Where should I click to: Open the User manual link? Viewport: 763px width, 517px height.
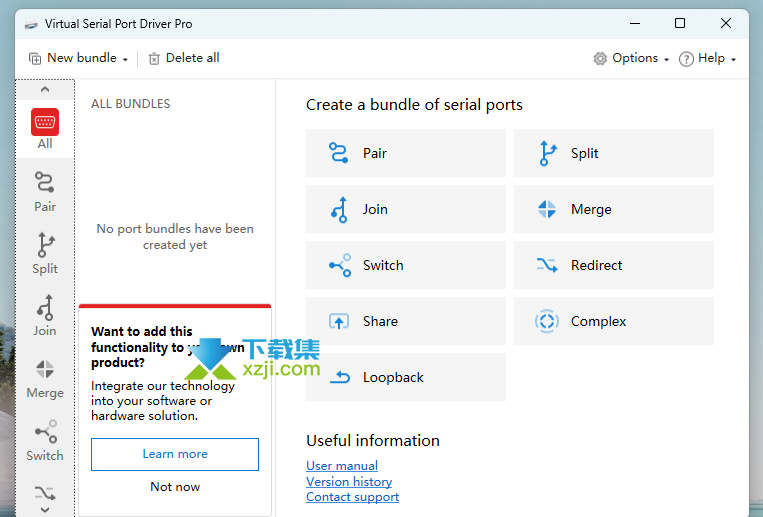pyautogui.click(x=342, y=466)
